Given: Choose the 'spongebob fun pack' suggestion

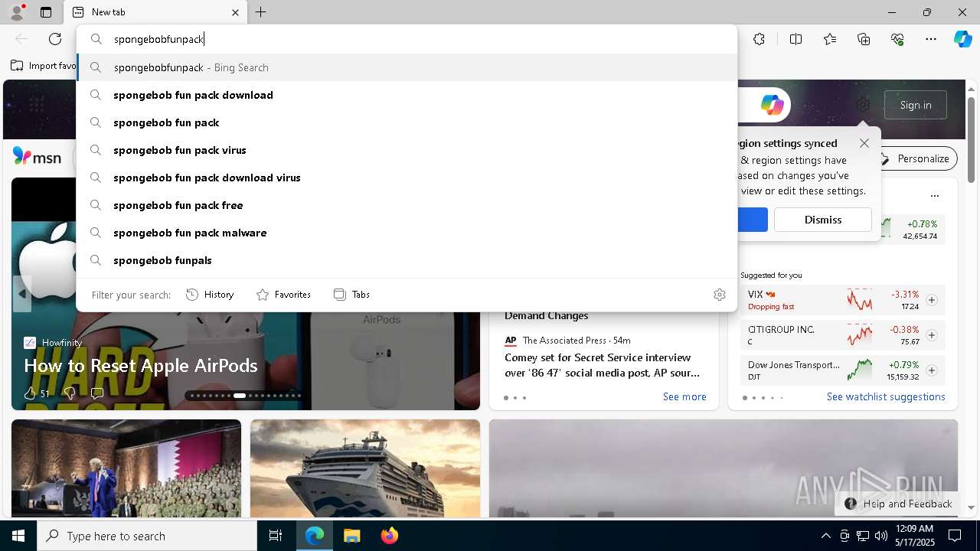Looking at the screenshot, I should [x=407, y=122].
